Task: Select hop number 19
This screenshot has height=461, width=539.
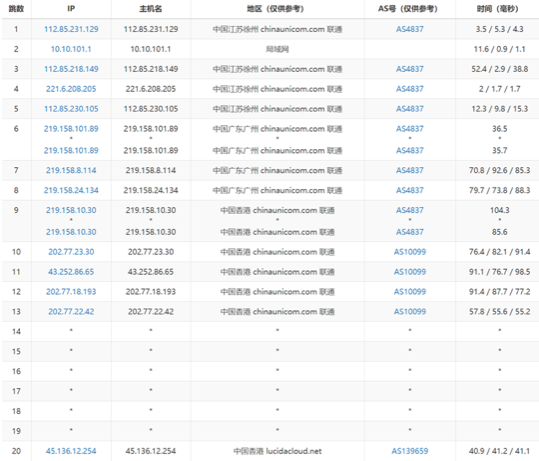Action: click(x=16, y=431)
